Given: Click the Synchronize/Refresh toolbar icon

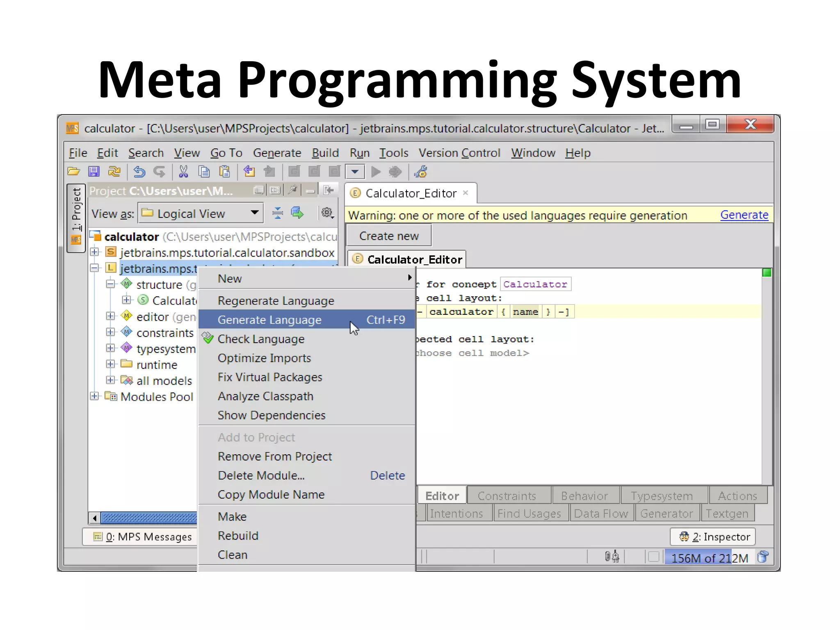Looking at the screenshot, I should [x=114, y=172].
